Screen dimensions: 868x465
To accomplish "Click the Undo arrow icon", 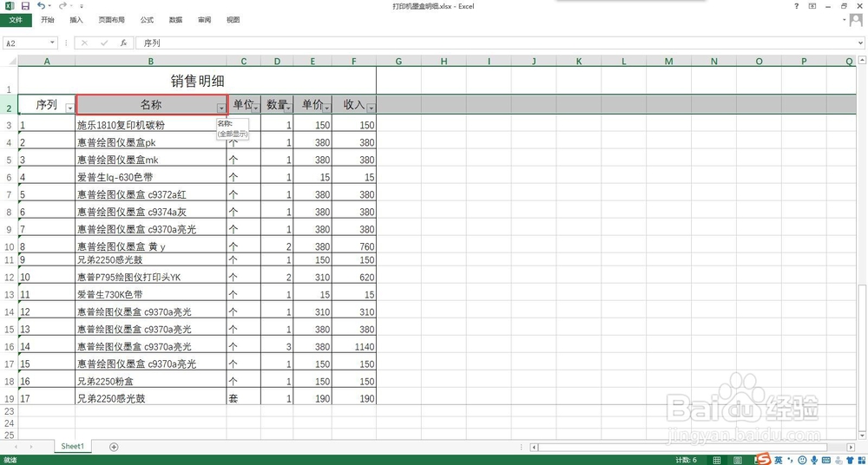I will (41, 6).
